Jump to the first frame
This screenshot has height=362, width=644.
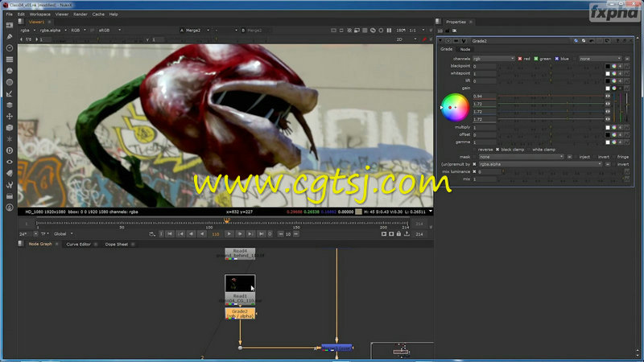pos(170,234)
